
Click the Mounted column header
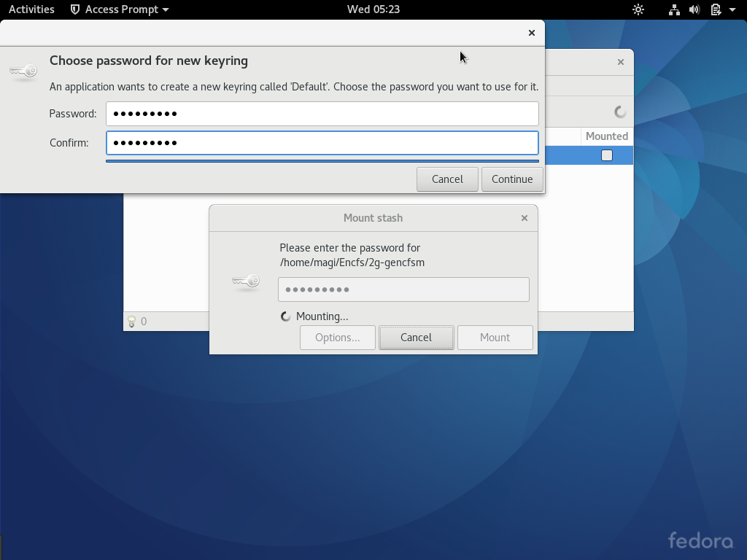click(x=607, y=136)
